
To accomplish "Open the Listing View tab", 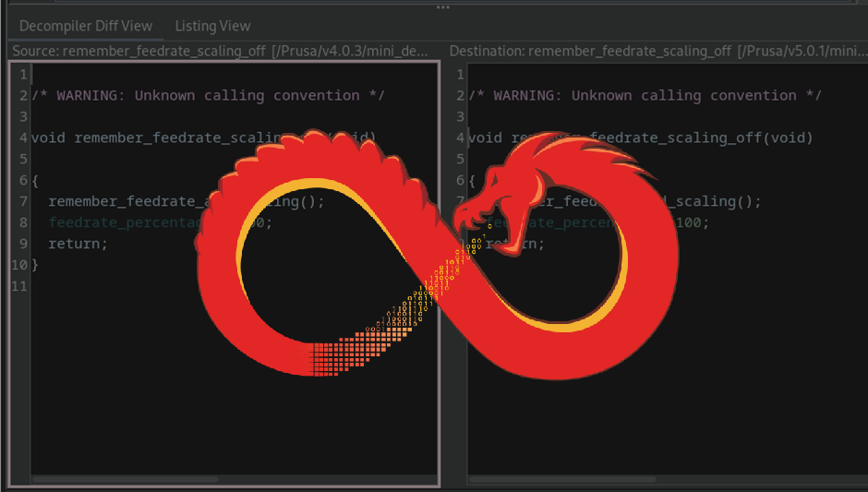I will (x=212, y=26).
